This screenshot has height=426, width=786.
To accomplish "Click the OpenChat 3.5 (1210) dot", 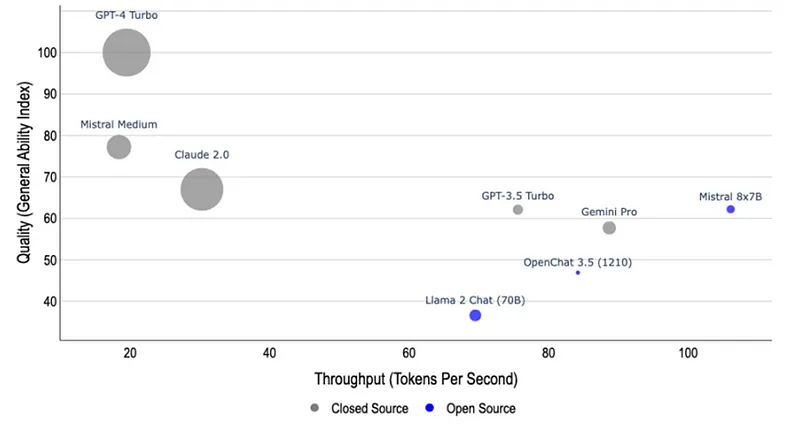I will point(578,272).
